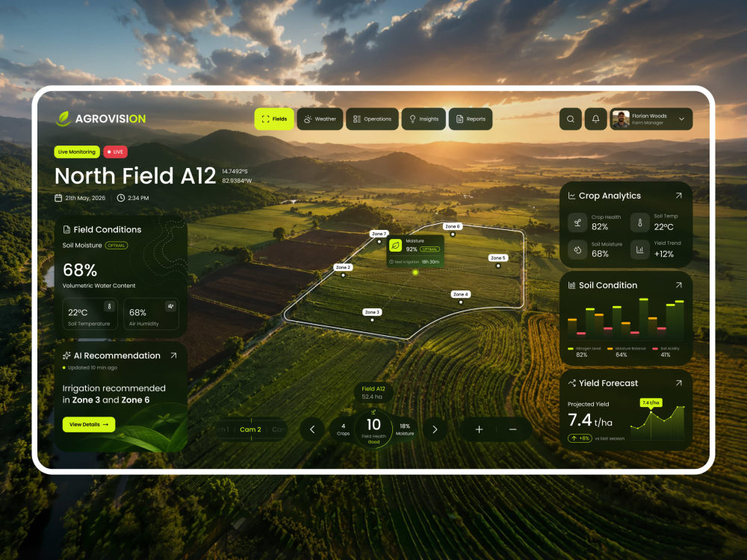Expand the AI Recommendation panel arrow

pos(174,355)
